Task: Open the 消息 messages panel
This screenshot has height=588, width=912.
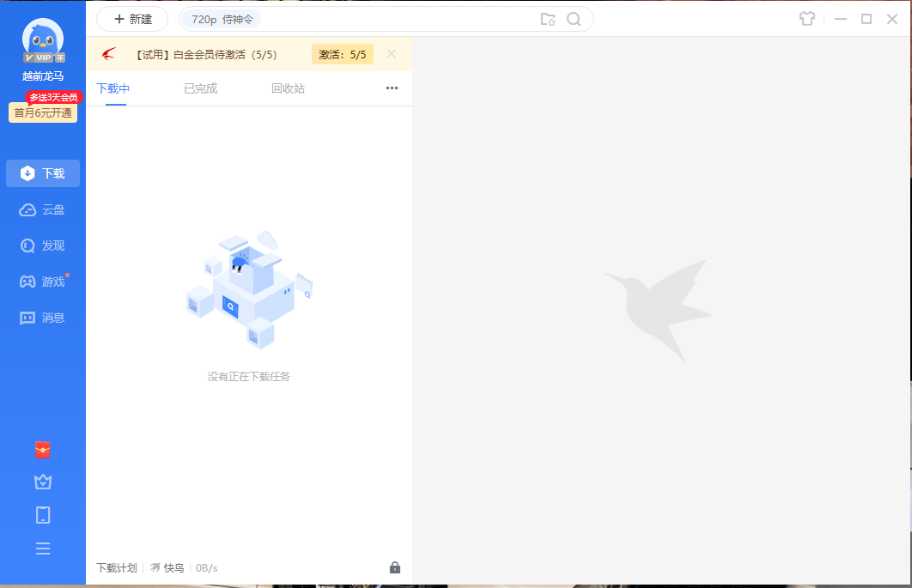Action: click(x=43, y=317)
